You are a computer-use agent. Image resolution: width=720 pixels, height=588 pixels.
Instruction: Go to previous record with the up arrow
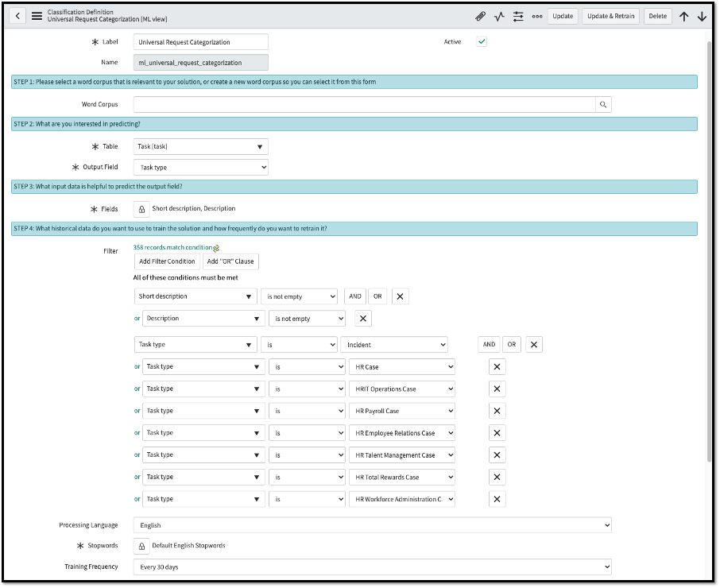pos(684,16)
